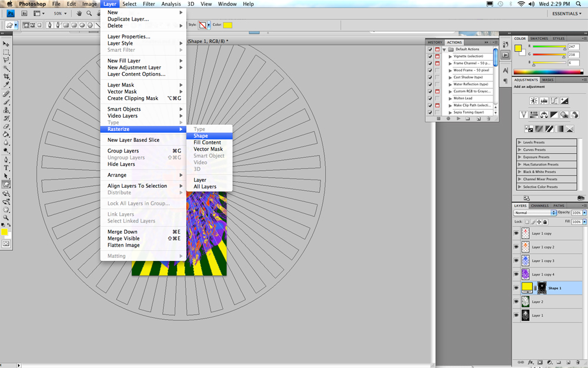The width and height of the screenshot is (588, 368).
Task: Select the Eyedropper tool
Action: coord(6,85)
